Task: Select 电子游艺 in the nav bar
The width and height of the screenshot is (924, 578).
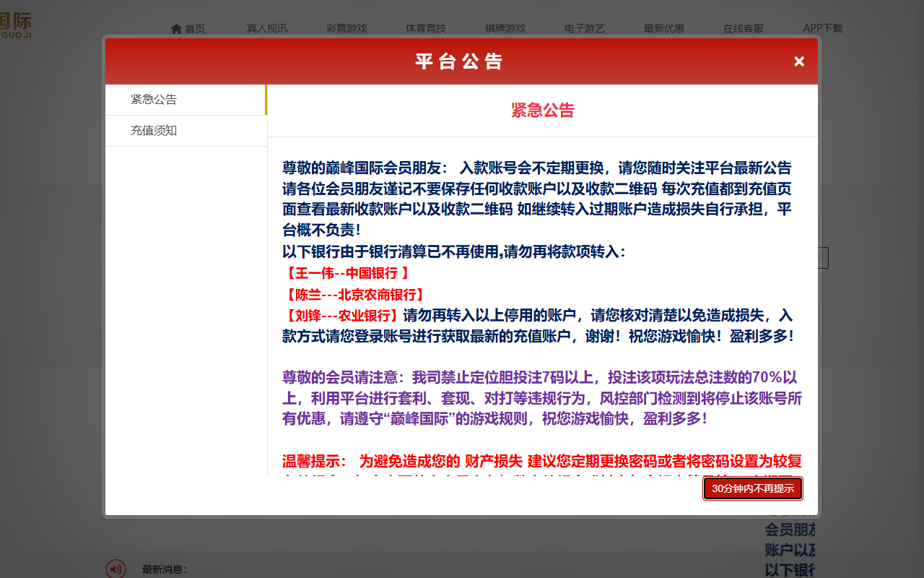Action: click(x=585, y=29)
